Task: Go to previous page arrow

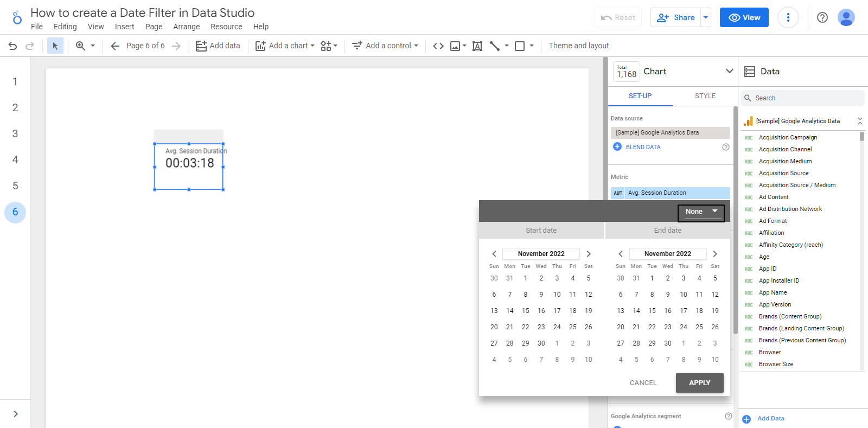Action: pos(114,46)
